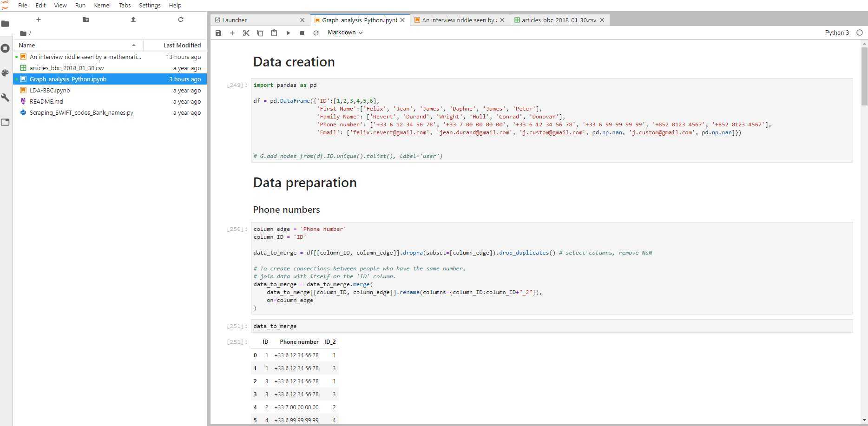Save the notebook with the disk icon
868x426 pixels.
(x=218, y=33)
